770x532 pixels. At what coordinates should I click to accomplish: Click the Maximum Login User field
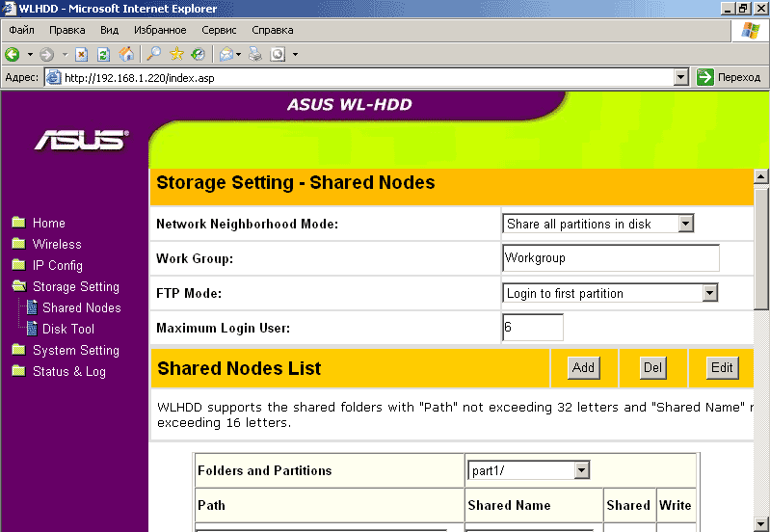[x=533, y=327]
